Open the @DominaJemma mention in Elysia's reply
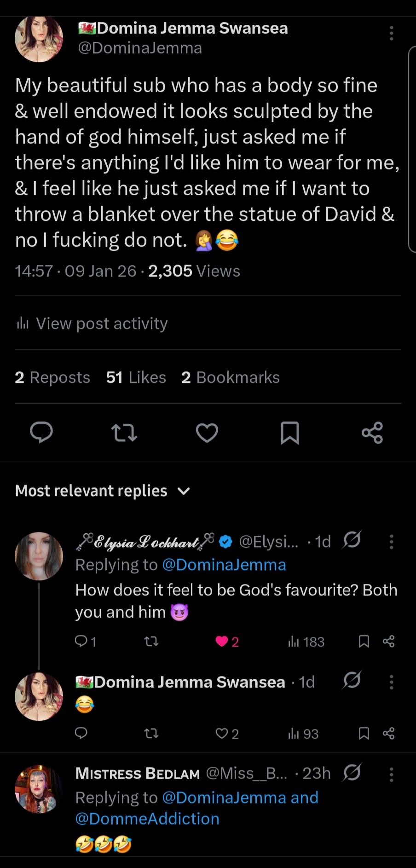The image size is (416, 868). pyautogui.click(x=224, y=565)
